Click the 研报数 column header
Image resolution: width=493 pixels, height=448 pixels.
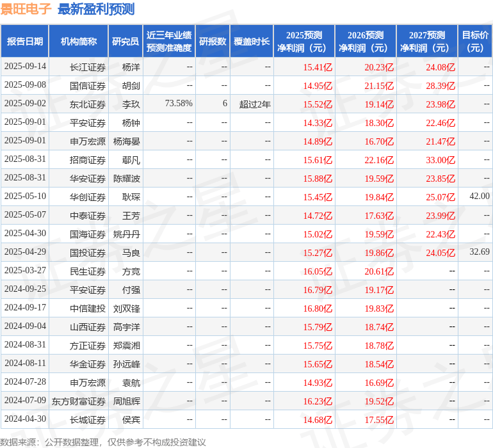click(213, 42)
